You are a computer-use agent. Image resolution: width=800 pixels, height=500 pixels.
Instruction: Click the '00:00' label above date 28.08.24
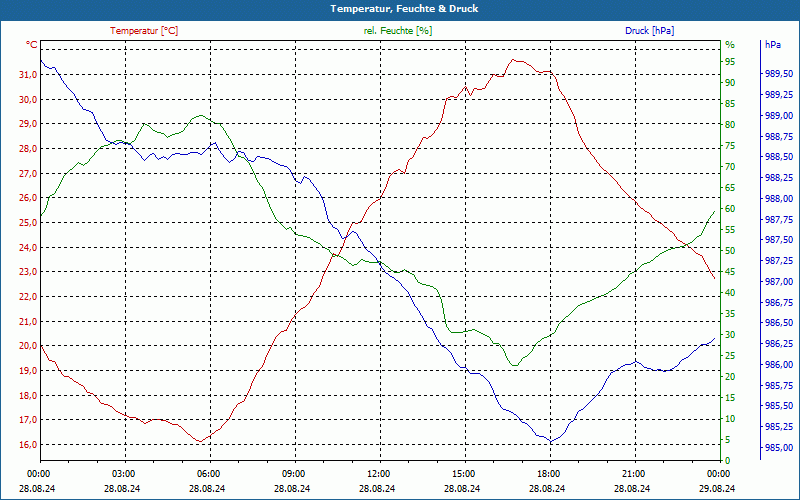pyautogui.click(x=38, y=474)
